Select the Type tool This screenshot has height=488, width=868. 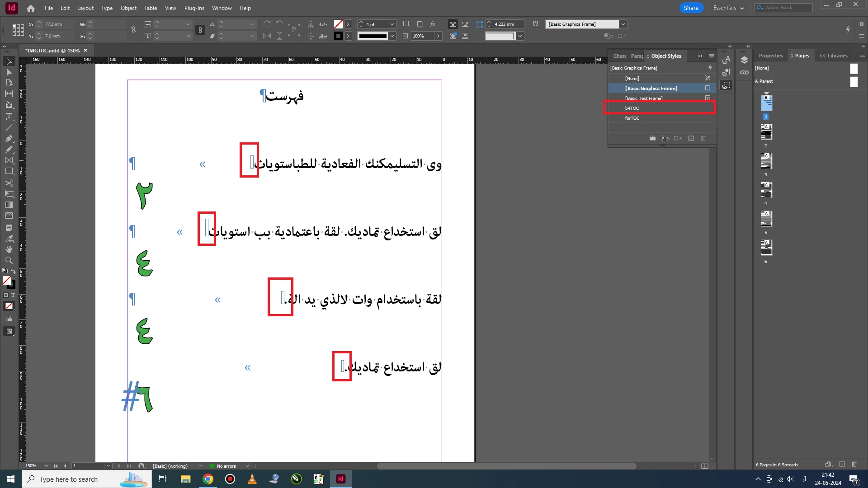(9, 117)
